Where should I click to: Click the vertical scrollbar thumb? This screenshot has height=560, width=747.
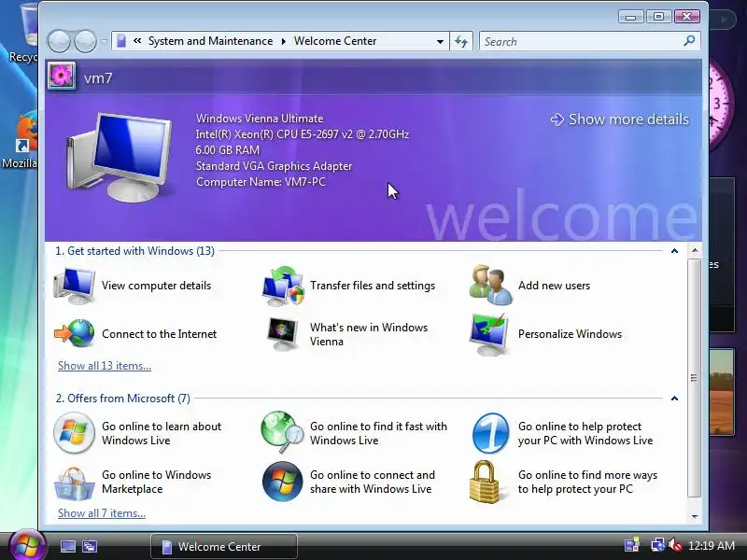coord(695,378)
